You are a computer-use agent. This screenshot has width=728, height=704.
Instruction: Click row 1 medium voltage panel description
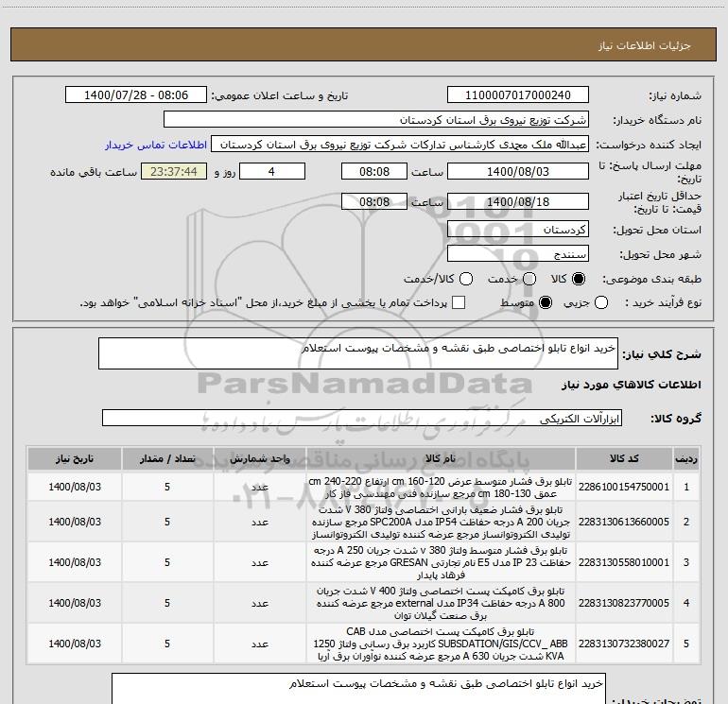(x=441, y=488)
